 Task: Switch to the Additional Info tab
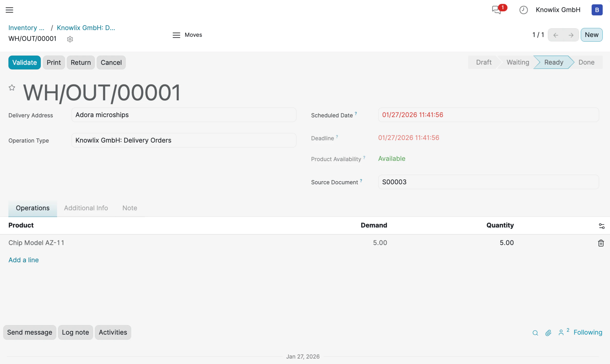(x=86, y=208)
